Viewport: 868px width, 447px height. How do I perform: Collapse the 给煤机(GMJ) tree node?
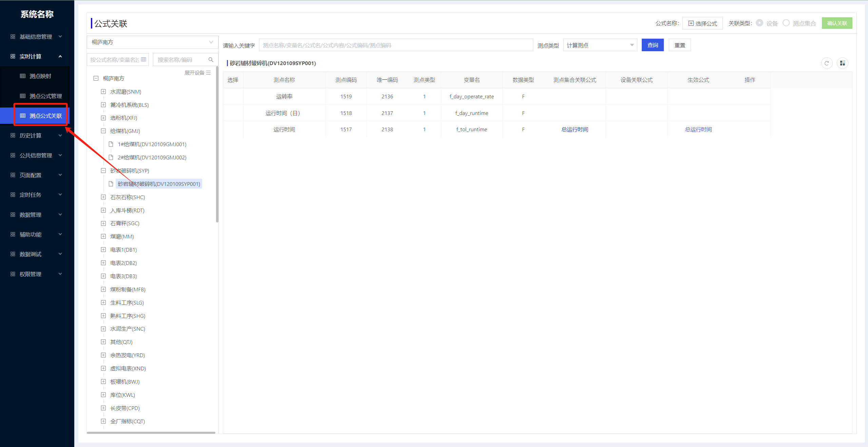[x=103, y=131]
